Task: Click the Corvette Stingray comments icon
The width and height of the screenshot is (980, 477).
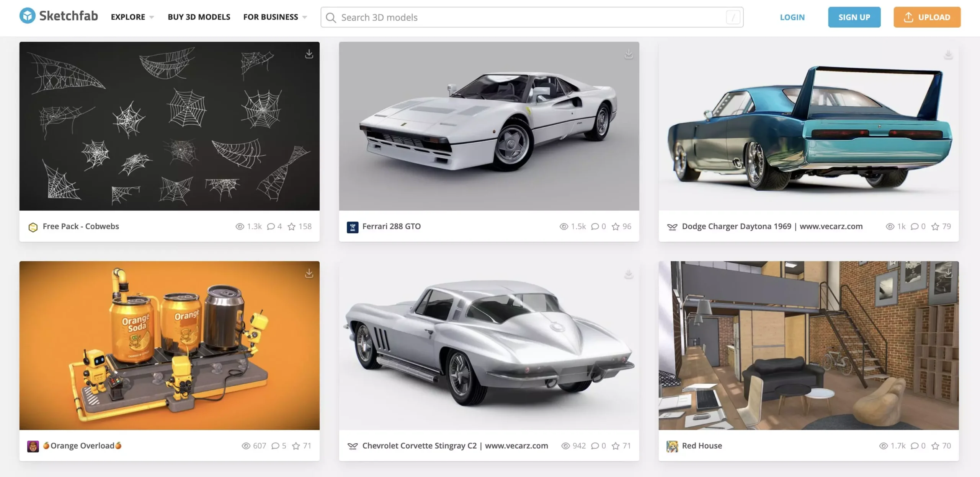Action: click(595, 446)
